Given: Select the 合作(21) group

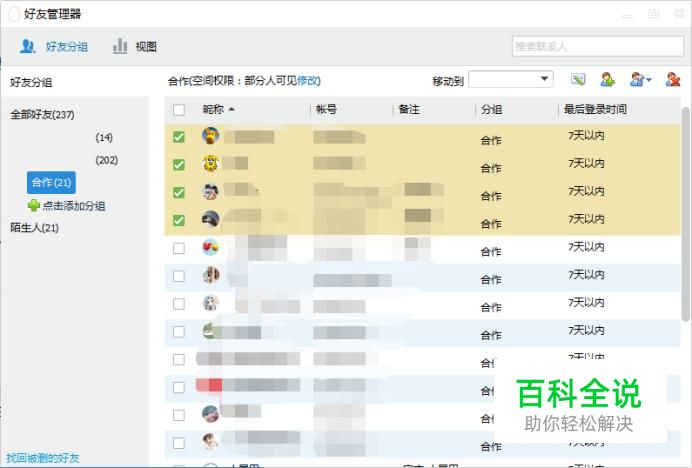Looking at the screenshot, I should pos(51,182).
